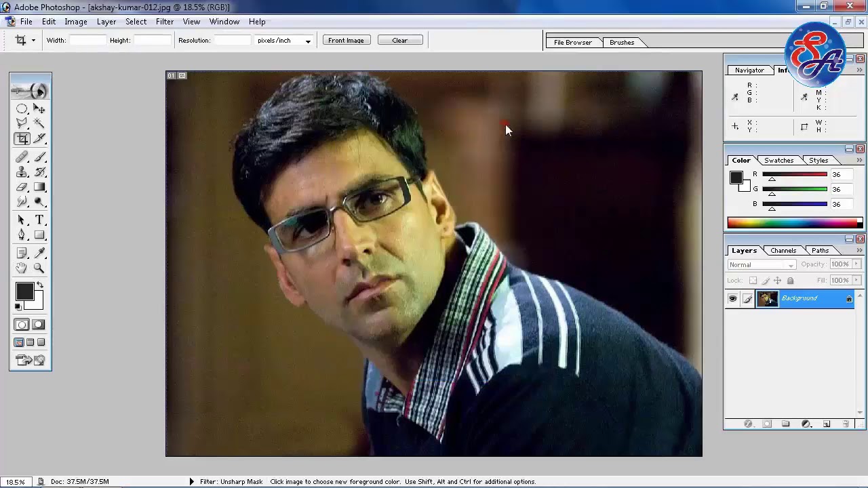This screenshot has width=868, height=488.
Task: Expand the status bar info menu arrow
Action: [x=191, y=482]
